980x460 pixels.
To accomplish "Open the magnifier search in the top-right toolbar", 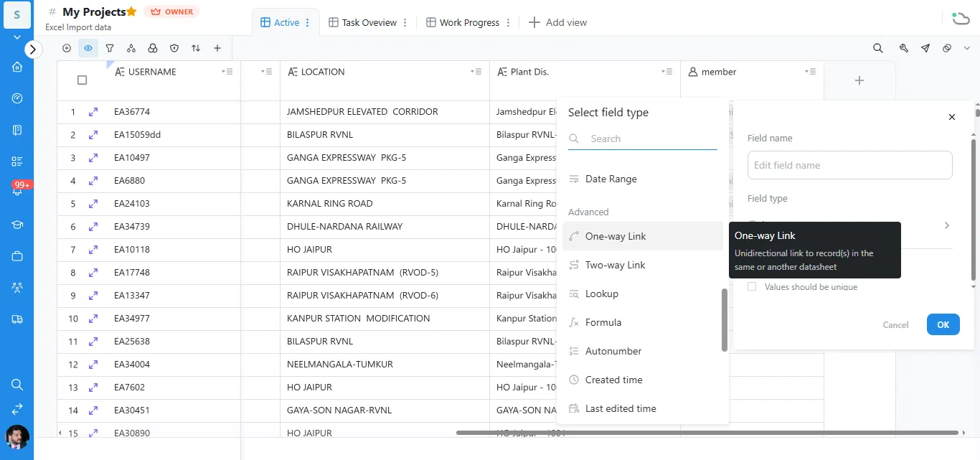I will 878,48.
